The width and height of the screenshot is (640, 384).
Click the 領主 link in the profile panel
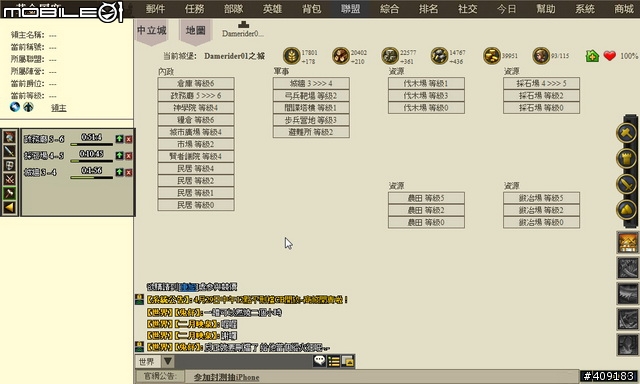59,108
